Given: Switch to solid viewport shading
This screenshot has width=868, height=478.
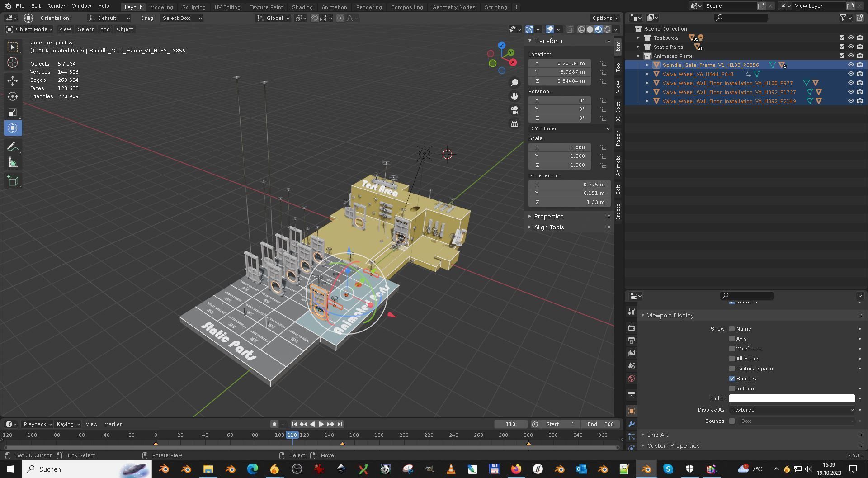Looking at the screenshot, I should 590,29.
